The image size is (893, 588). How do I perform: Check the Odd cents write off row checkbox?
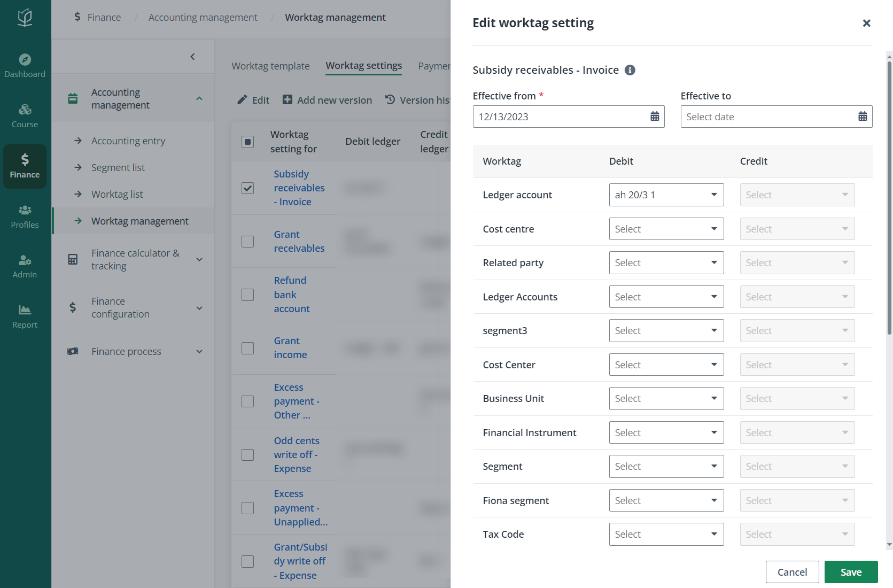pyautogui.click(x=248, y=455)
